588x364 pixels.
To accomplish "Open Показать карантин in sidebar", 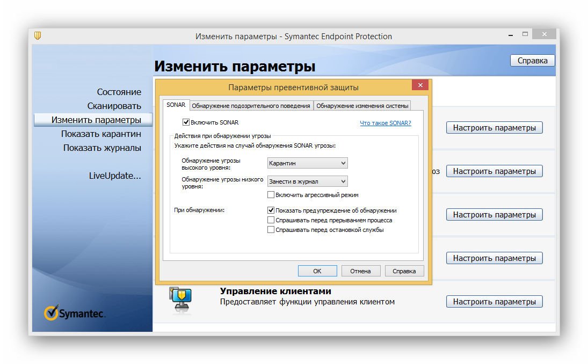I will coord(101,134).
